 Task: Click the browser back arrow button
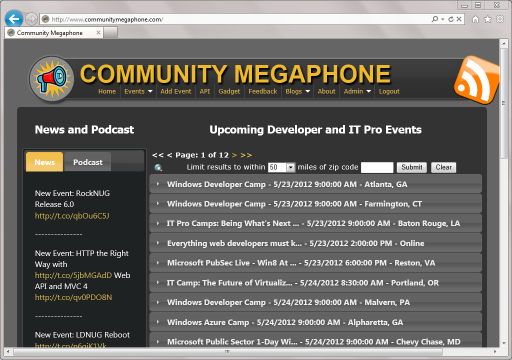(x=14, y=19)
